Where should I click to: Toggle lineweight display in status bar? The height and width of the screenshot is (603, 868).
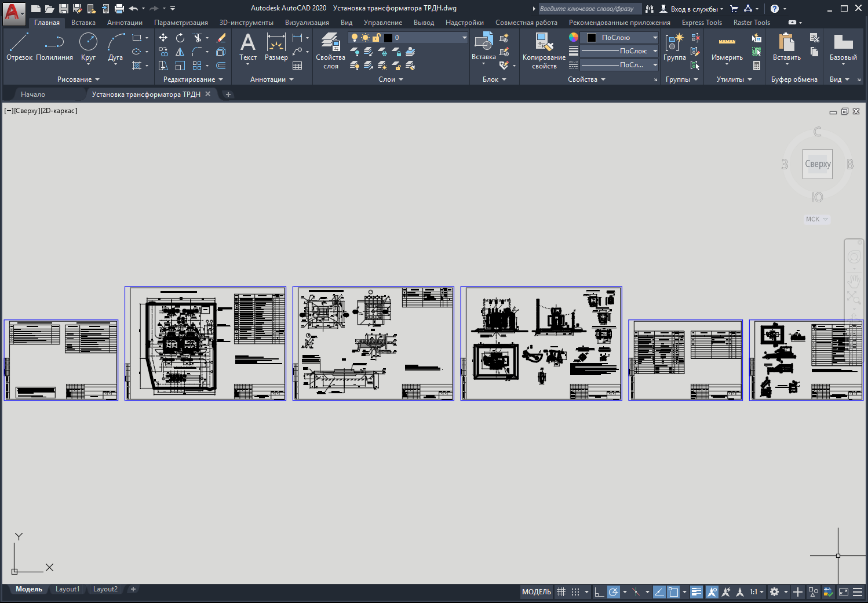(696, 592)
